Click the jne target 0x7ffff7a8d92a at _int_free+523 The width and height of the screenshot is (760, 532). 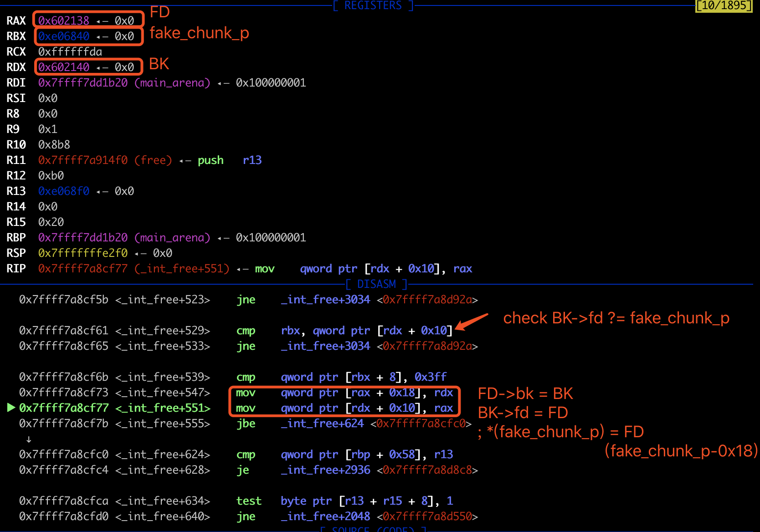point(427,299)
